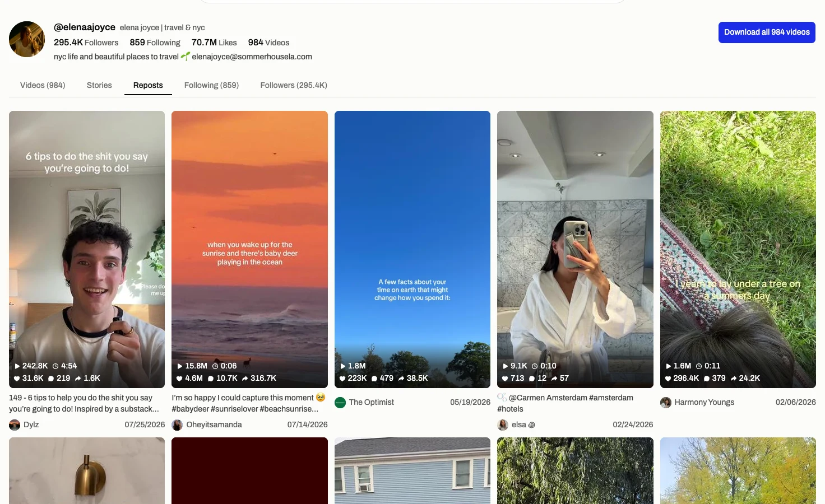Open the brass wall sconce video thumbnail
The image size is (825, 504).
pos(87,471)
